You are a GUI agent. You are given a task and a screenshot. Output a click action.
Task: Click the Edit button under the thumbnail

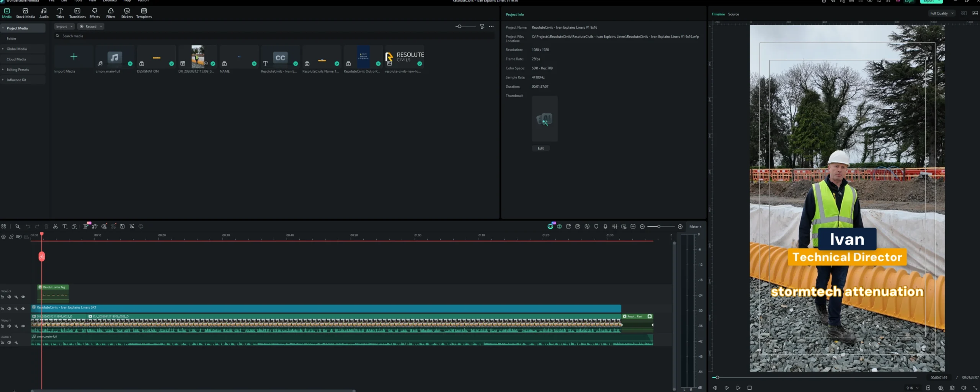tap(541, 148)
